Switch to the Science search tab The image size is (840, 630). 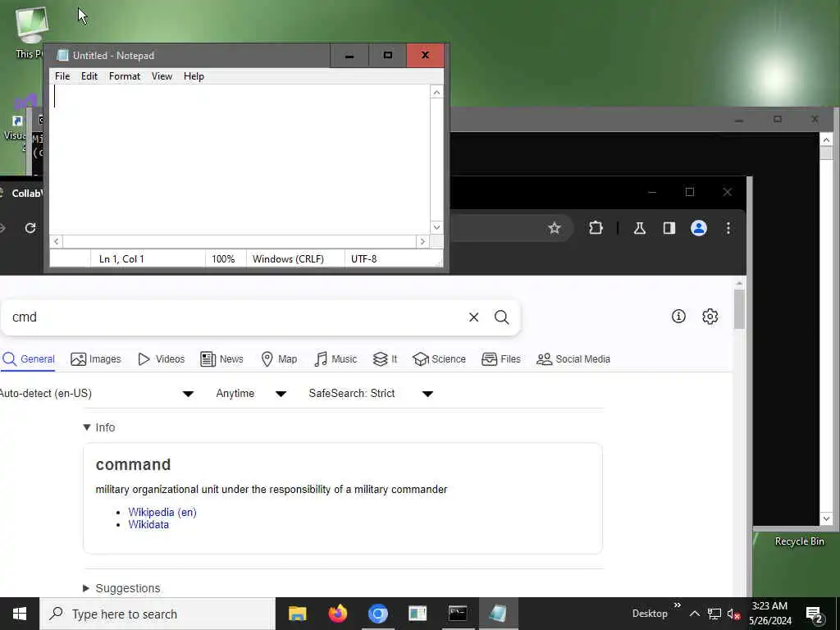coord(439,359)
